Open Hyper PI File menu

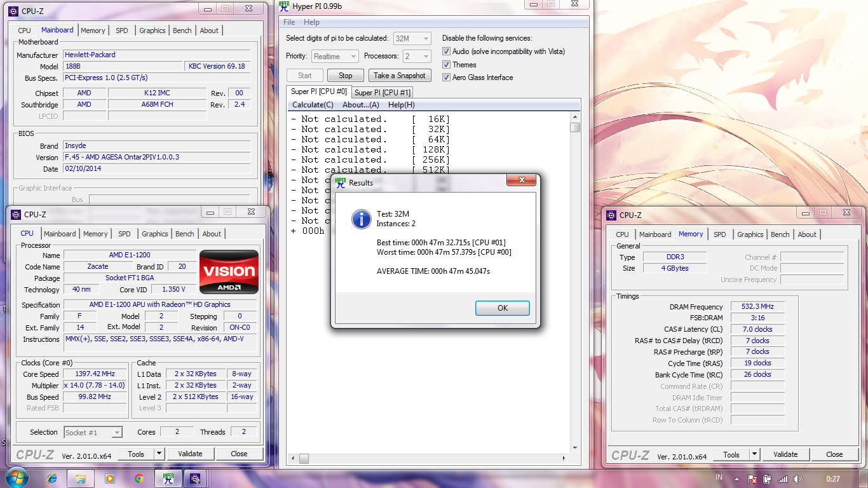point(289,22)
